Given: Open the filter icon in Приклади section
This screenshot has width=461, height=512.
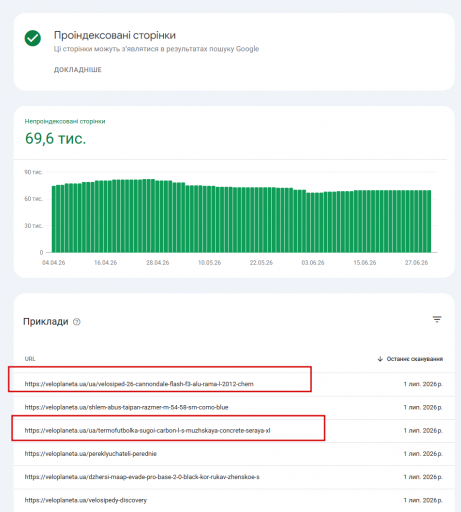Looking at the screenshot, I should click(x=437, y=319).
